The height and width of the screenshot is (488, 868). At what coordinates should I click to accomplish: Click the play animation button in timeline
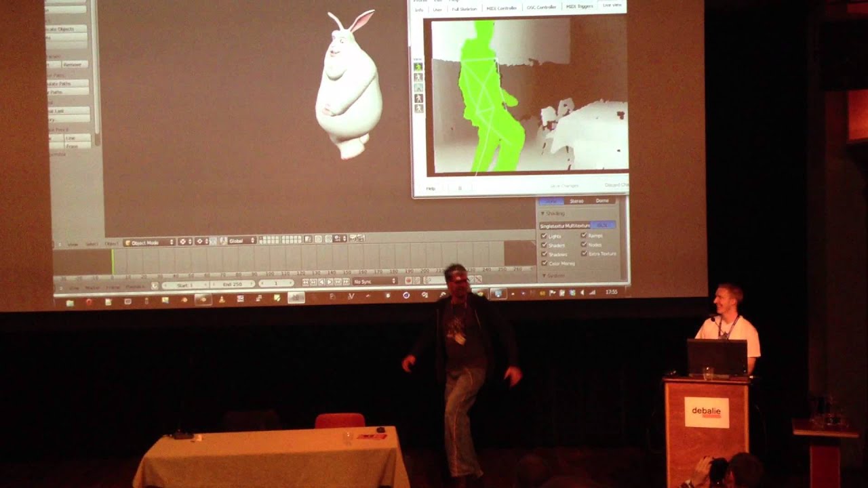pos(330,282)
